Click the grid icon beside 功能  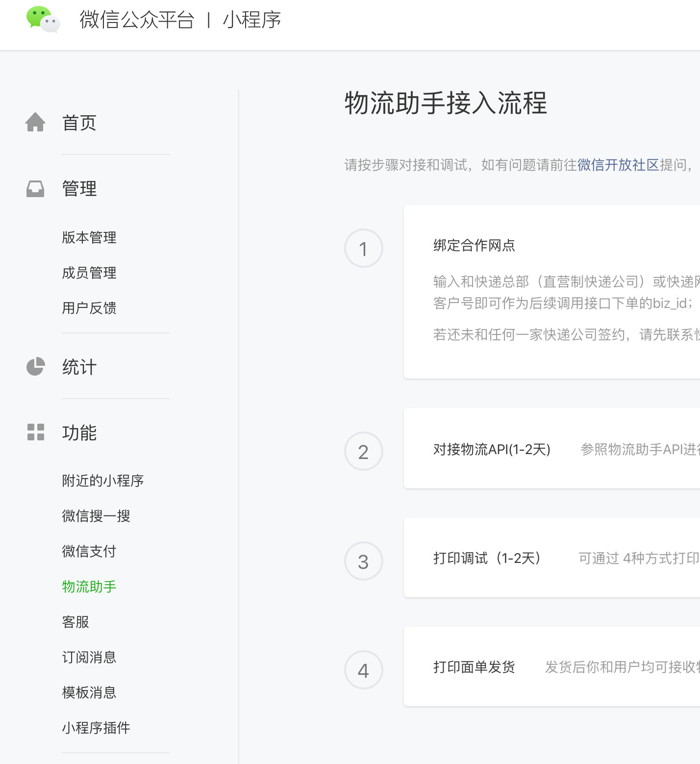(x=35, y=432)
